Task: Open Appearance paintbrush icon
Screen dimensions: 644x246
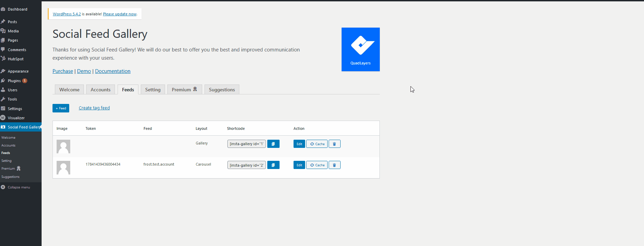Action: click(3, 71)
